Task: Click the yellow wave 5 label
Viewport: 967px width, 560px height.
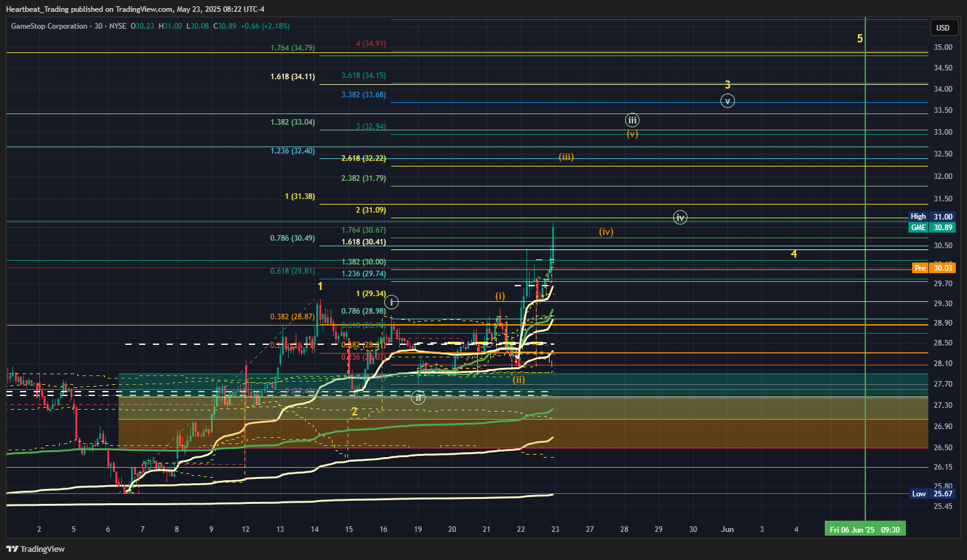Action: (x=860, y=39)
